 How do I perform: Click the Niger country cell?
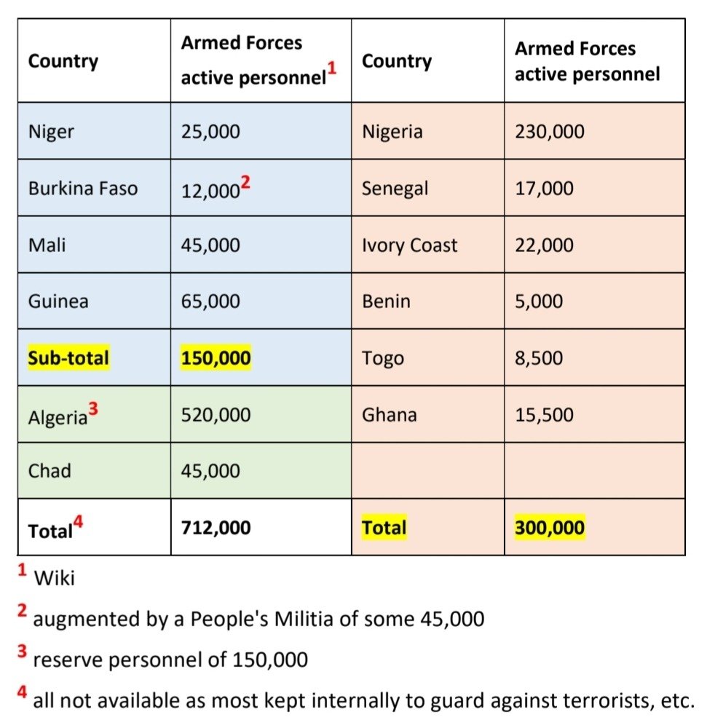(51, 132)
